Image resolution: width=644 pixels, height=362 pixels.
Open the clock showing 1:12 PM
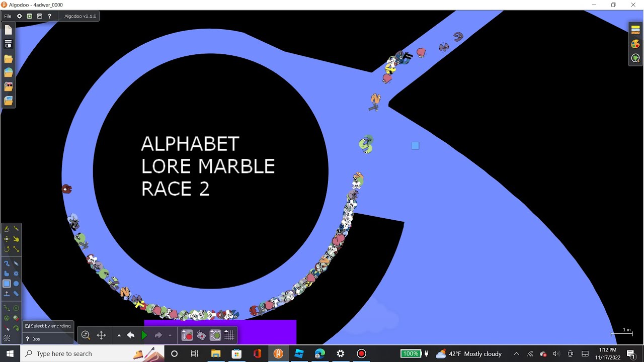pyautogui.click(x=608, y=353)
